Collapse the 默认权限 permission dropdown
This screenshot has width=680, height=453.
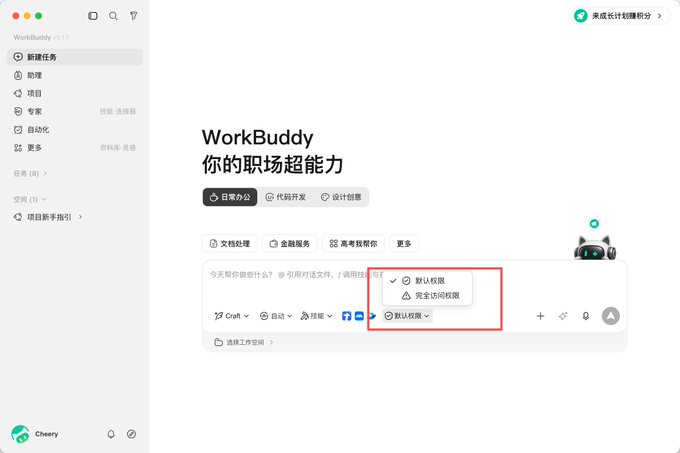pos(407,316)
